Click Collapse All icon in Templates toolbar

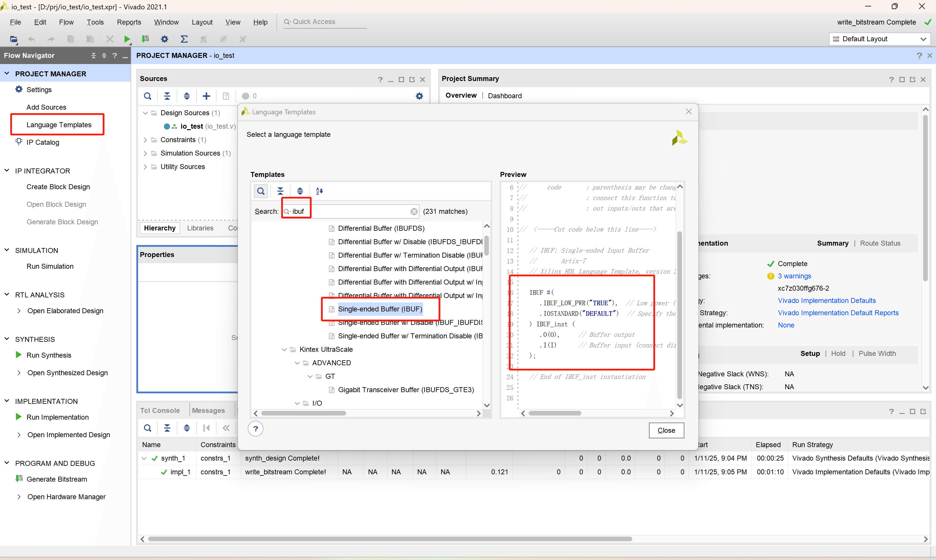coord(280,191)
